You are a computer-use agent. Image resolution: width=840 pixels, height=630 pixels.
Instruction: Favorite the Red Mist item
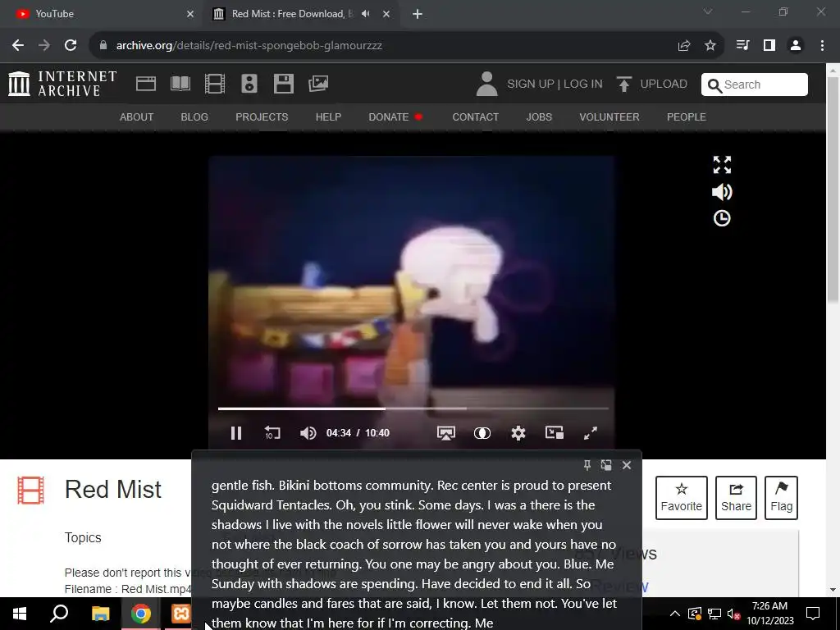(x=682, y=498)
